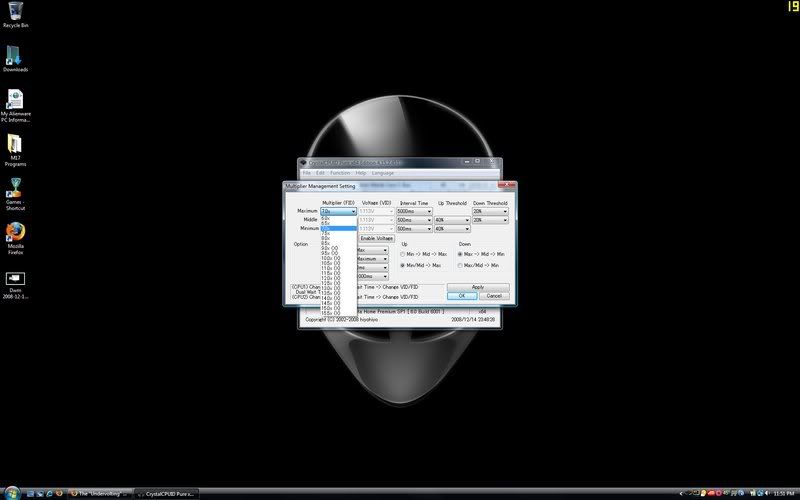Switch to The Undervolting taskbar button
Image resolution: width=800 pixels, height=500 pixels.
coord(99,494)
